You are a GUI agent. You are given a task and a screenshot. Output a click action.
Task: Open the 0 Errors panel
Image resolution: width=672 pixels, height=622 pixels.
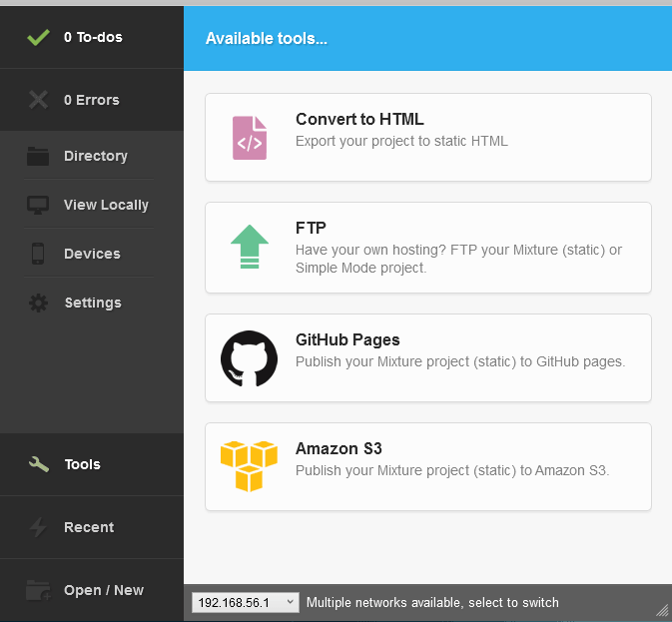92,100
